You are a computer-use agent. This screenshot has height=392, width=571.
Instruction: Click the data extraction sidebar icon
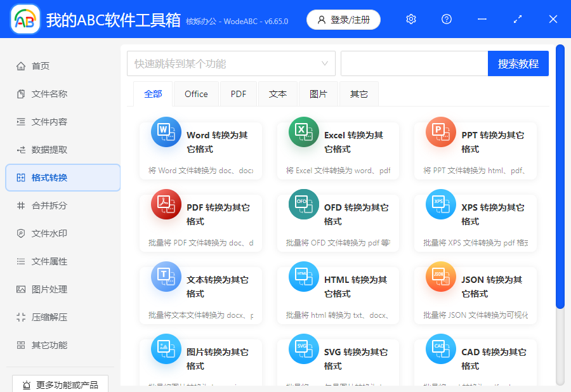pyautogui.click(x=21, y=150)
